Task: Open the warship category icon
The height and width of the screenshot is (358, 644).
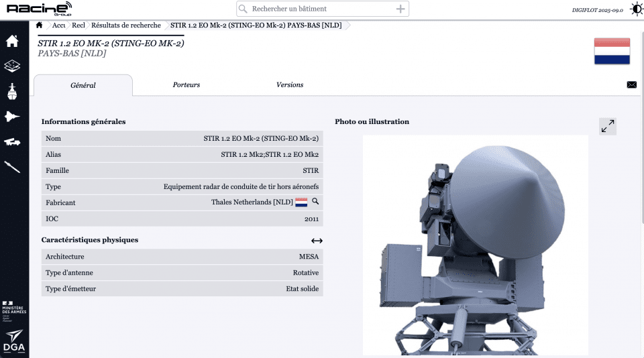Action: tap(12, 91)
